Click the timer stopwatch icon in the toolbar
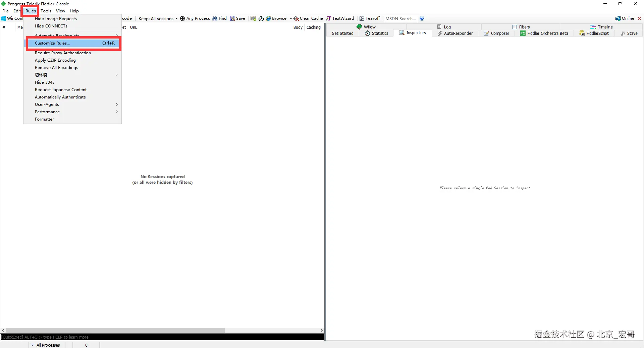 (x=261, y=19)
